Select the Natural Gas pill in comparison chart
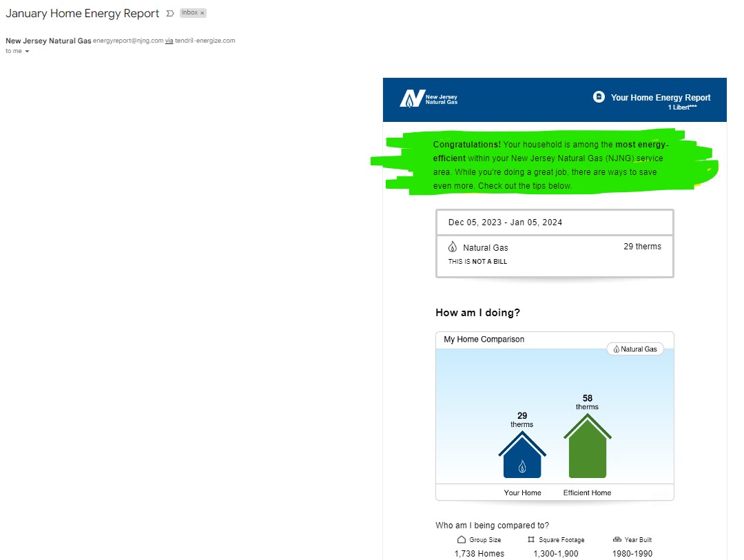The height and width of the screenshot is (560, 744). (x=635, y=349)
